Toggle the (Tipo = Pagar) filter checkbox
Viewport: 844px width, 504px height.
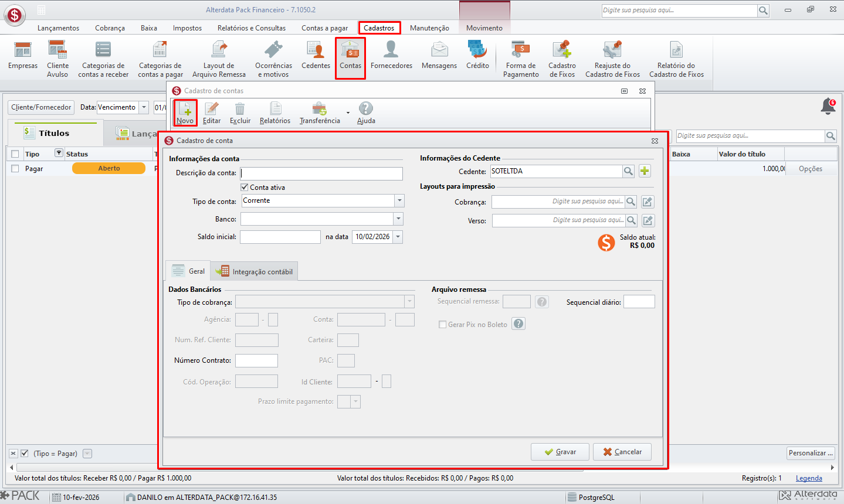point(25,454)
